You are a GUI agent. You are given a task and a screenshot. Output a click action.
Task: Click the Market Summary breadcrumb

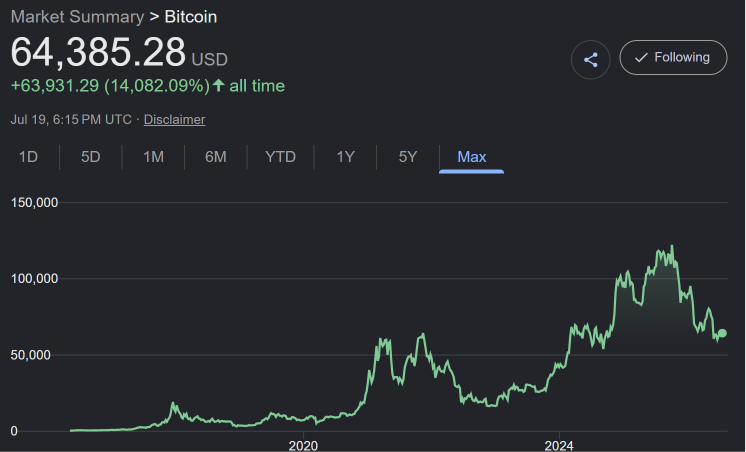78,17
